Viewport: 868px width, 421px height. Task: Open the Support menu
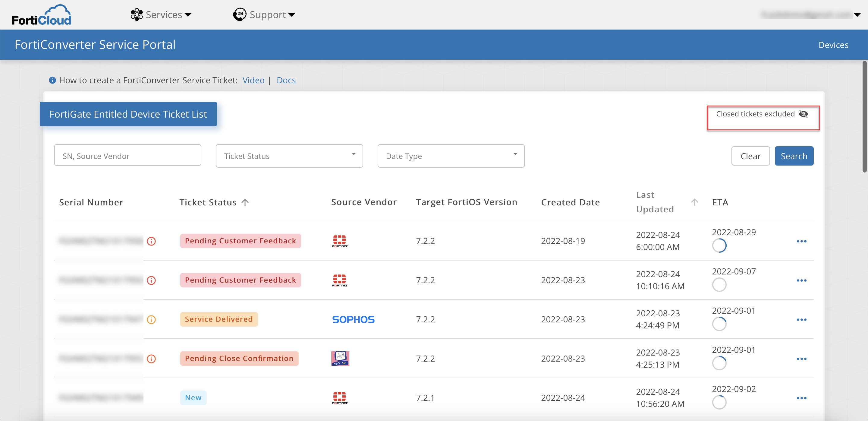(264, 15)
